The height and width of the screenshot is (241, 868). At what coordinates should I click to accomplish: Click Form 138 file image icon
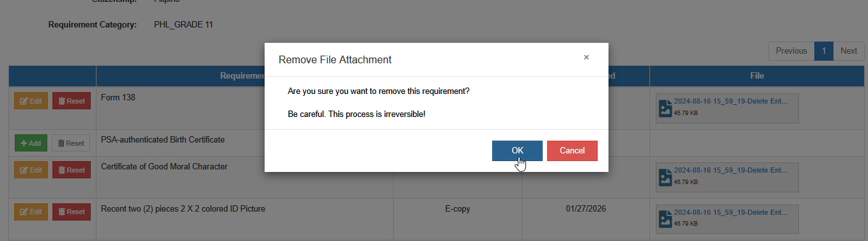665,109
